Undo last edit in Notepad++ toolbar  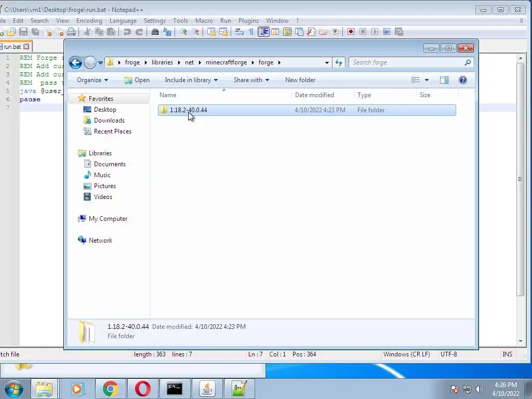point(127,32)
